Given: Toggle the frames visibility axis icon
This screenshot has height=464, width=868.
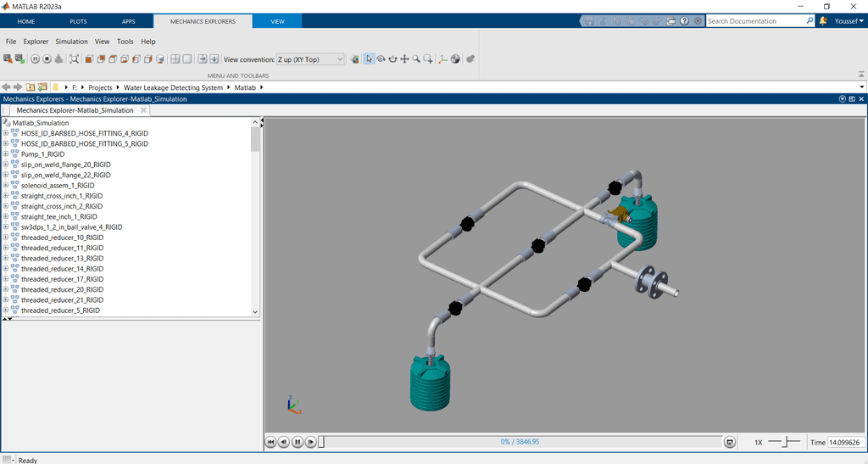Looking at the screenshot, I should click(x=443, y=59).
